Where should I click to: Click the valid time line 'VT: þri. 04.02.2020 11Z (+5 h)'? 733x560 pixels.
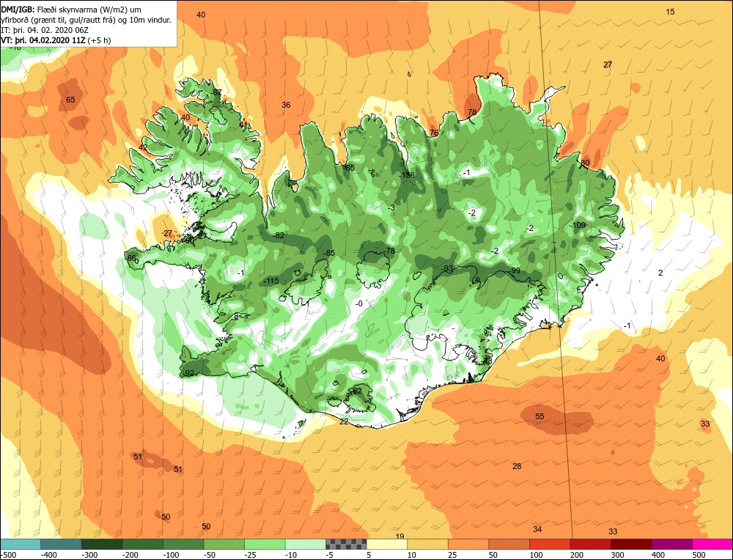click(x=56, y=40)
